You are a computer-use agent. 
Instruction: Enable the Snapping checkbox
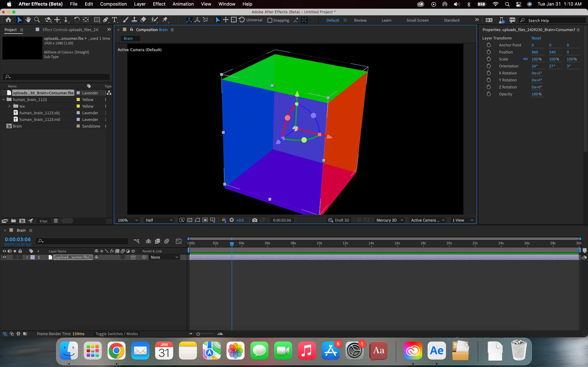click(270, 20)
